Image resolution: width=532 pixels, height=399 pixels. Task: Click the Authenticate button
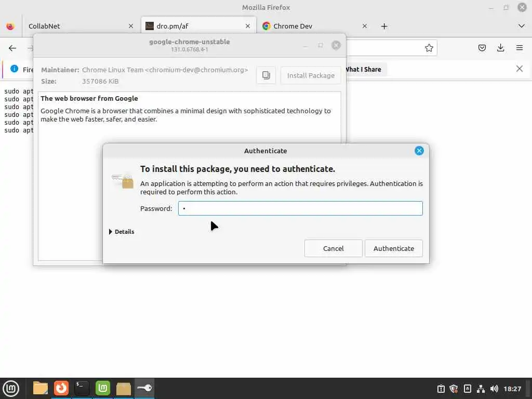(394, 248)
